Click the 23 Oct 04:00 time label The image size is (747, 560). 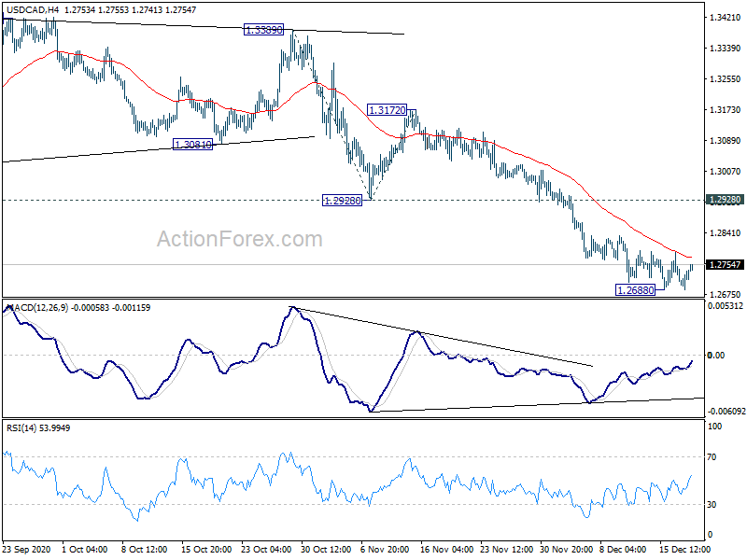[x=266, y=549]
